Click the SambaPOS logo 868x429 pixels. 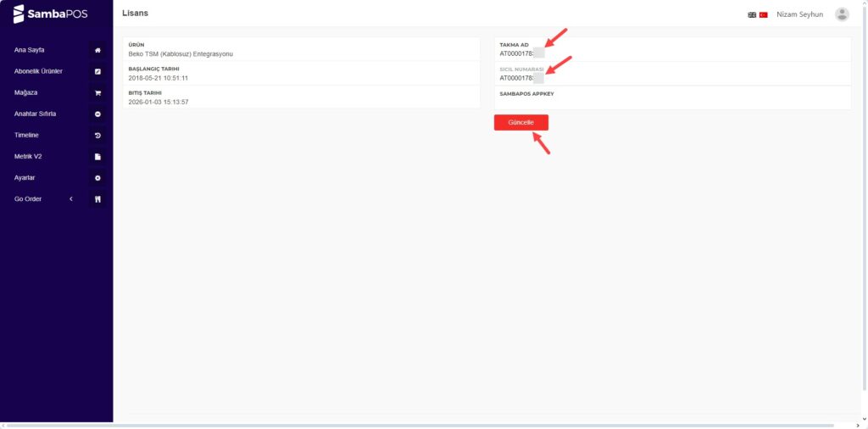pos(51,14)
